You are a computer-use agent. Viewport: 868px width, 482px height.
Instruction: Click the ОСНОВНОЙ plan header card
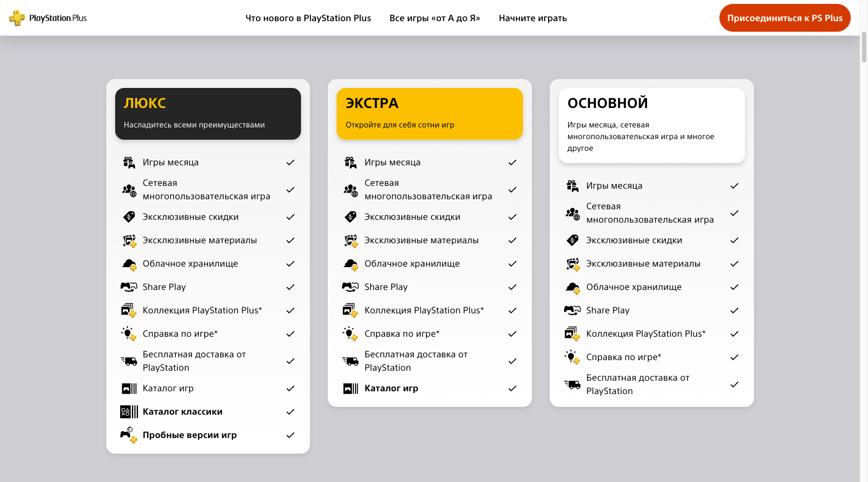[652, 125]
